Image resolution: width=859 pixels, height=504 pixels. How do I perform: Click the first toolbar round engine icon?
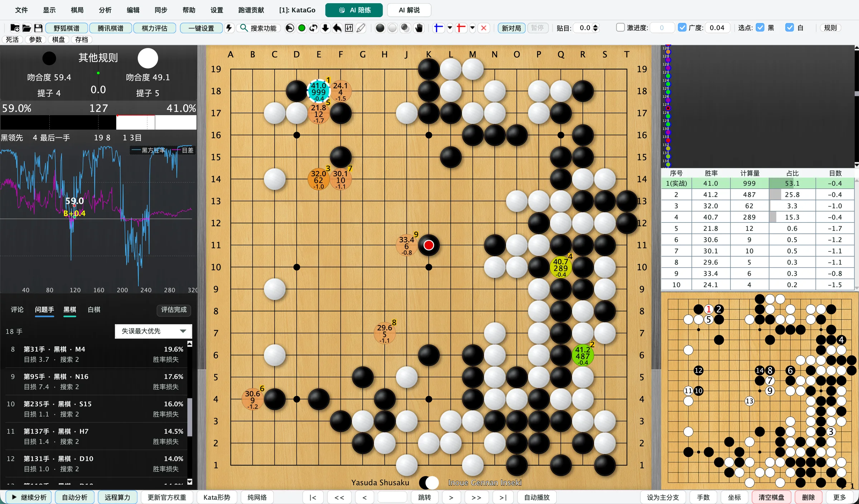point(290,28)
